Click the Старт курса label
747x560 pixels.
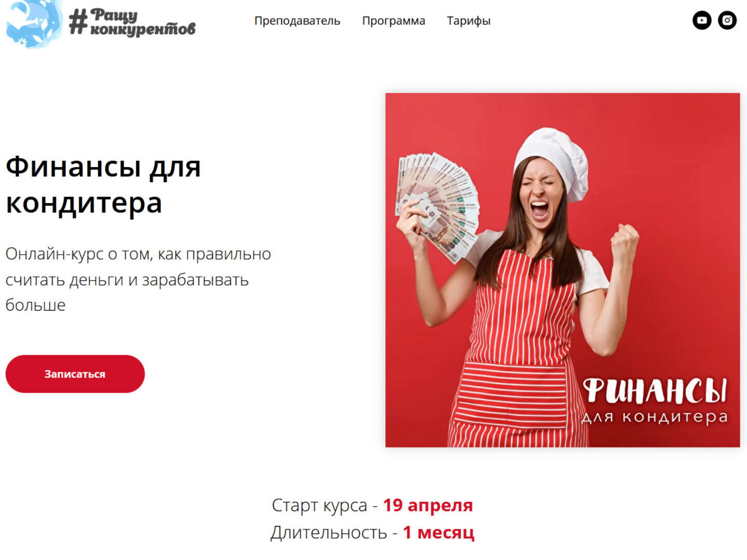320,506
